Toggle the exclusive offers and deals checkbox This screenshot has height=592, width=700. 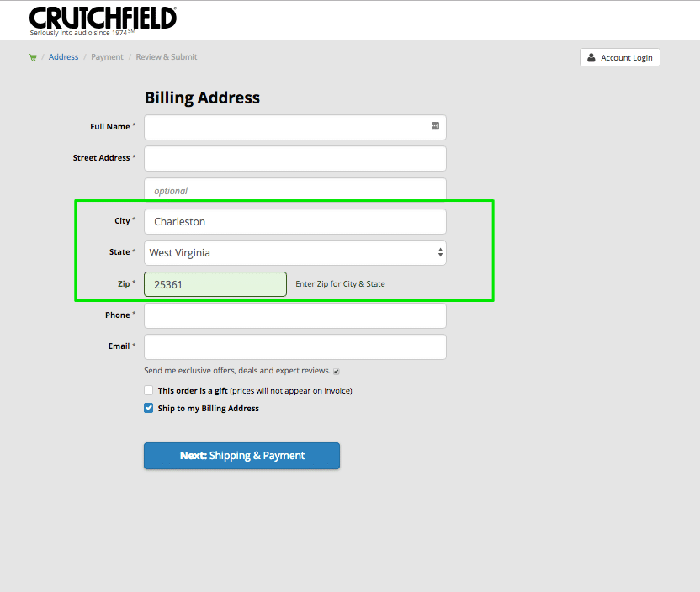pos(337,371)
